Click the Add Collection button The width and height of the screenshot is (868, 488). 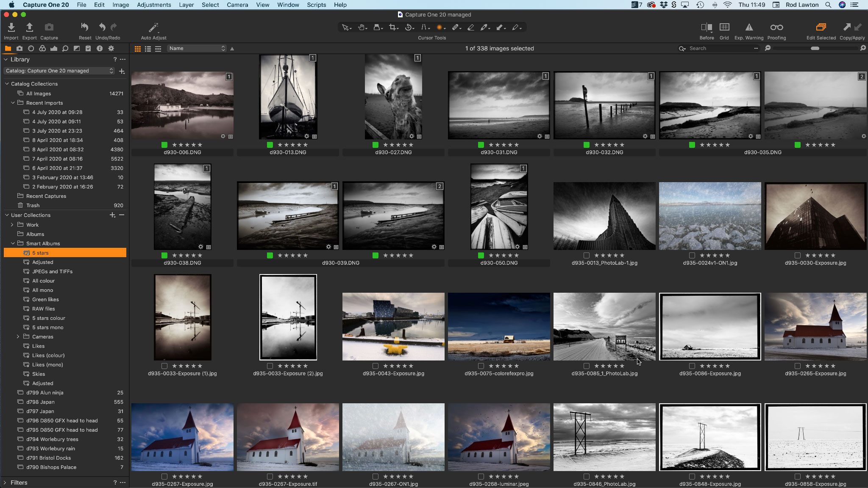tap(112, 215)
